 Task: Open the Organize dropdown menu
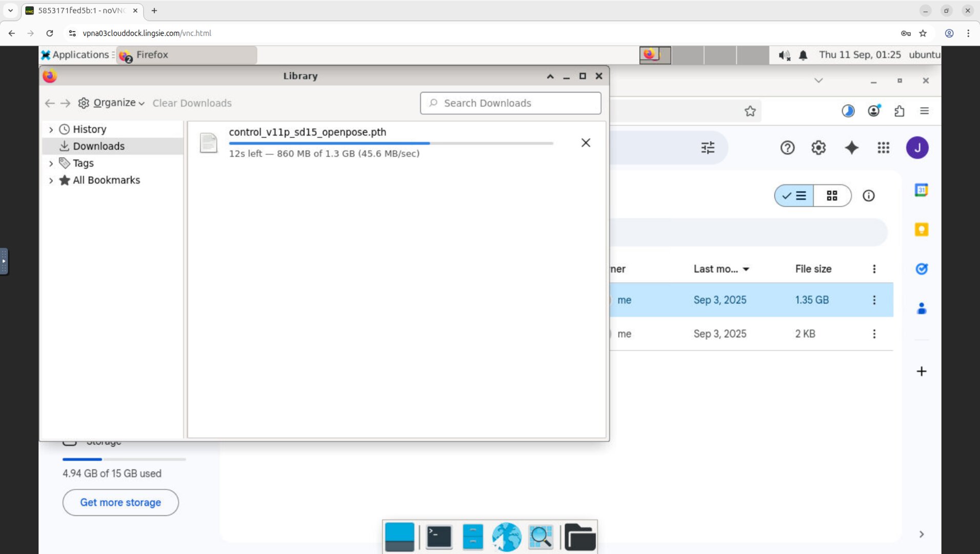coord(110,103)
